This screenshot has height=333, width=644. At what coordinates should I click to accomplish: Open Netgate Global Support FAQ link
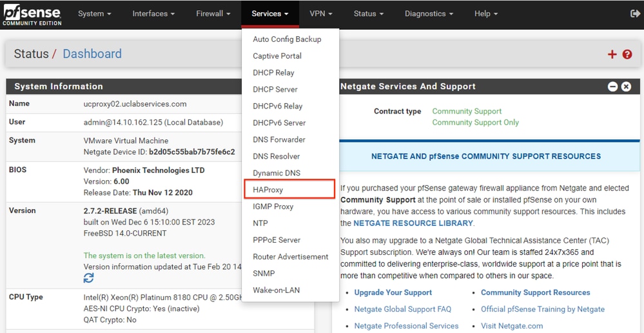click(x=402, y=309)
